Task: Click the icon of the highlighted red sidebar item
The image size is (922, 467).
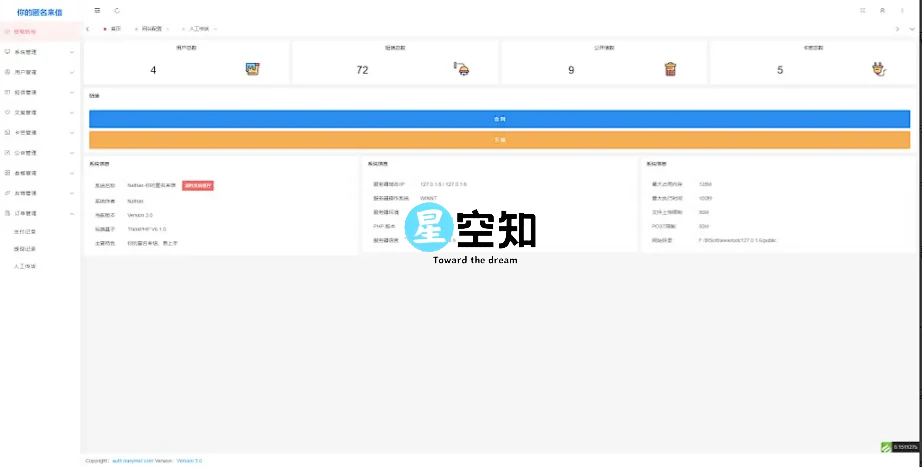Action: [x=7, y=32]
